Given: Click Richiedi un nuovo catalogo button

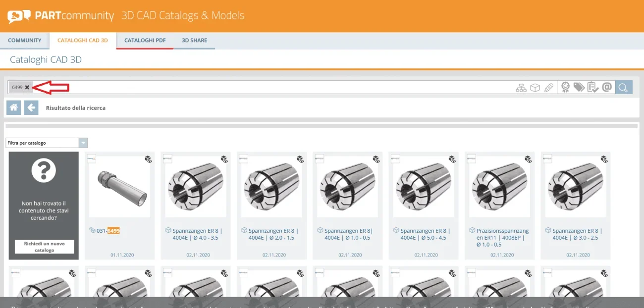Looking at the screenshot, I should (44, 247).
